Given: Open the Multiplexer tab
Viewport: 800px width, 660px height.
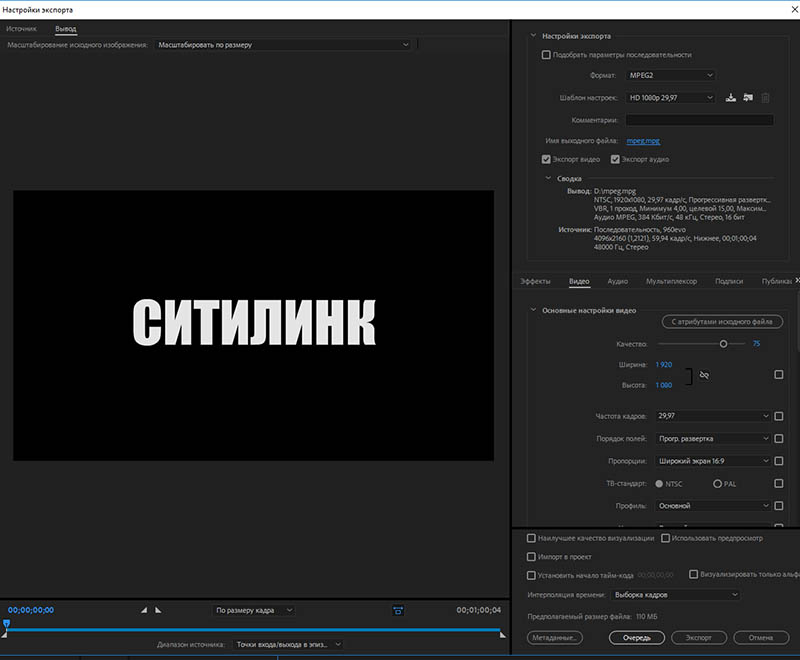Looking at the screenshot, I should (x=671, y=281).
